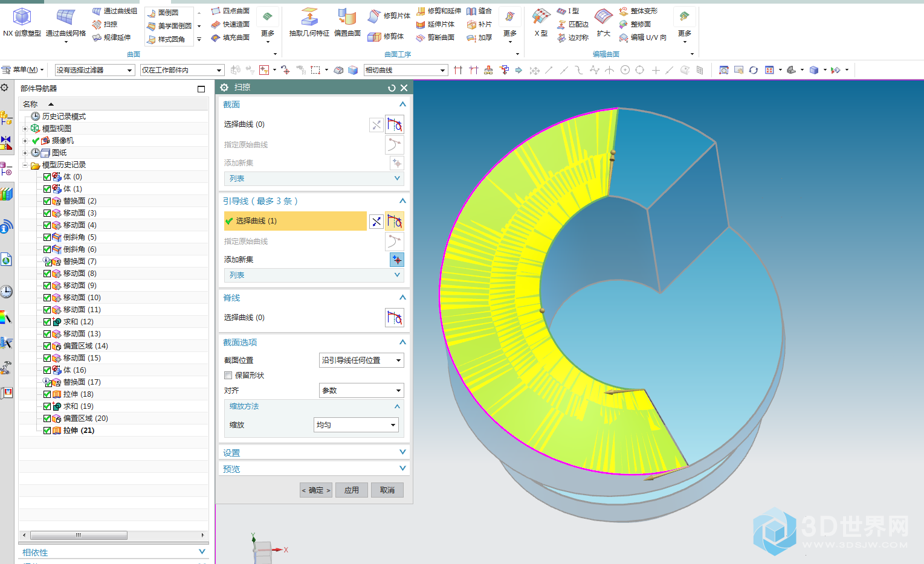Image resolution: width=924 pixels, height=564 pixels.
Task: Select 修剪体 tool
Action: 386,36
